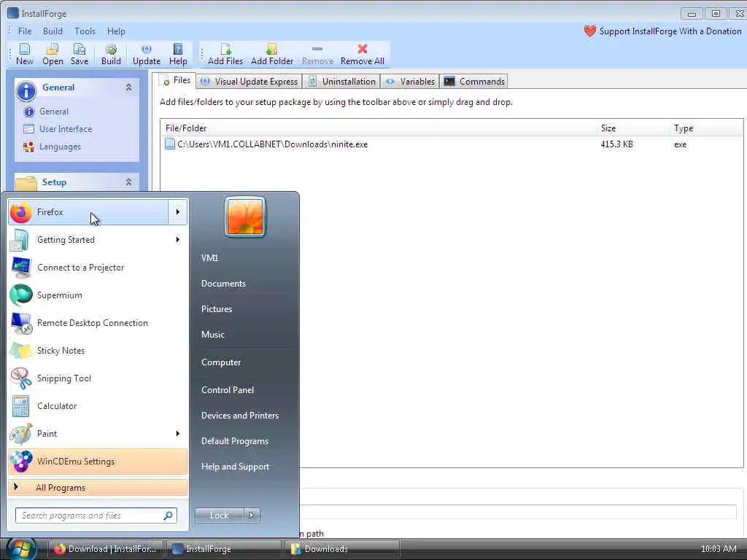
Task: Open Getting Started in Start menu
Action: 98,239
